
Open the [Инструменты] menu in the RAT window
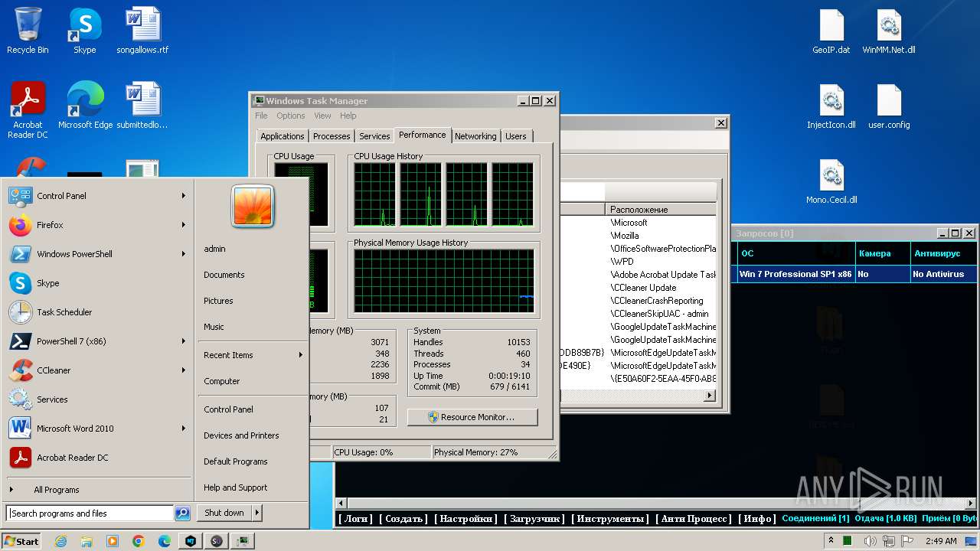[609, 519]
